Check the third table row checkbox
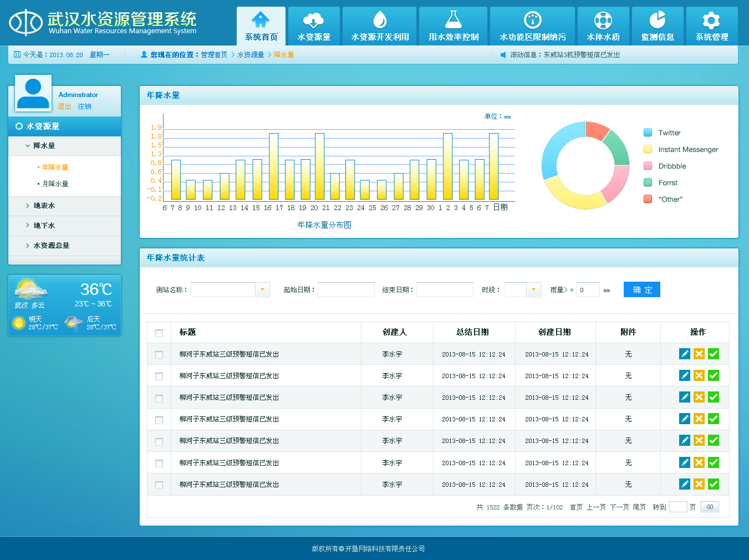 point(159,399)
